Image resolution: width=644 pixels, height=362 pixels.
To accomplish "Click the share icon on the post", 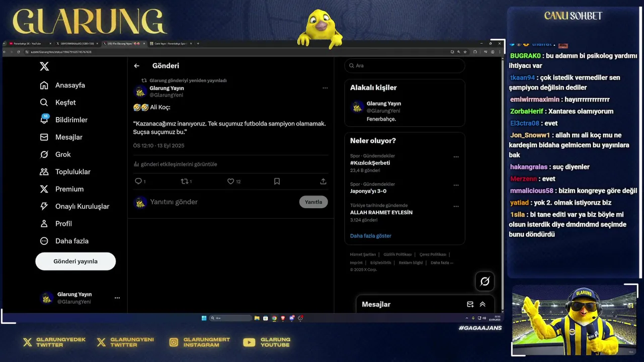I will 323,182.
